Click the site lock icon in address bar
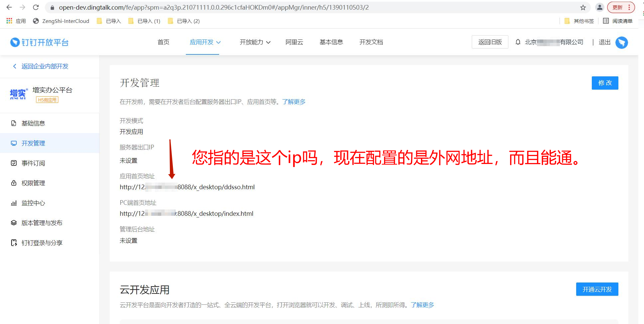The width and height of the screenshot is (644, 324). tap(52, 7)
